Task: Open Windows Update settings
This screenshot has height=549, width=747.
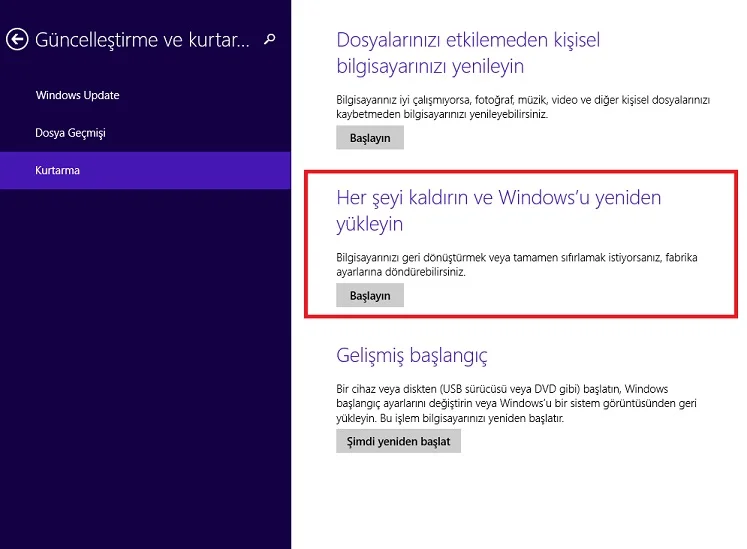Action: coord(78,95)
